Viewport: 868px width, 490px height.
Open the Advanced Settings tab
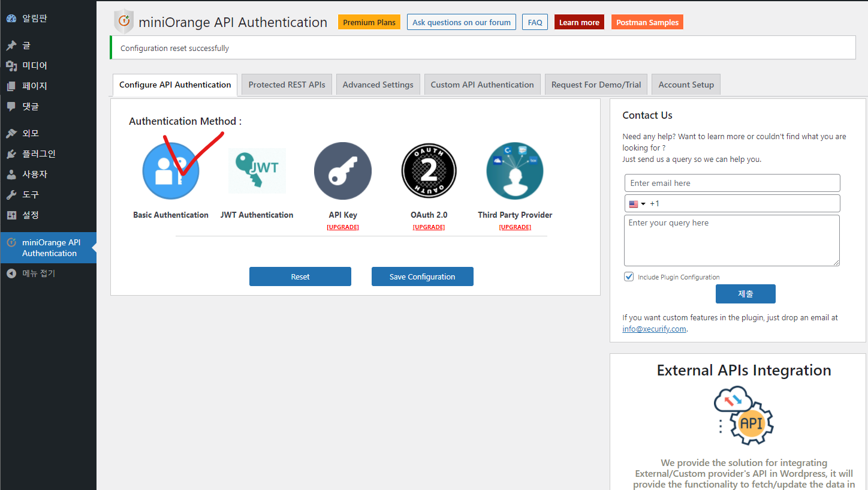point(378,85)
